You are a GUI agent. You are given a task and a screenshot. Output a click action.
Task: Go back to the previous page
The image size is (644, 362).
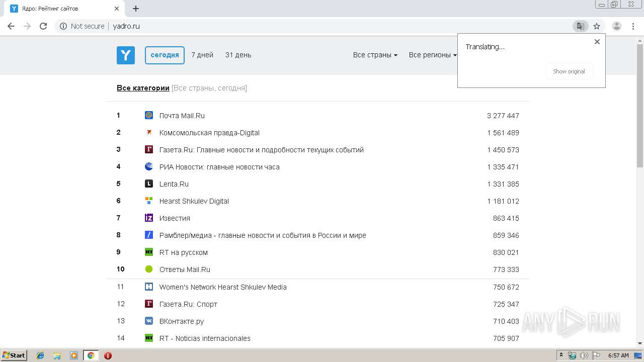[x=11, y=26]
